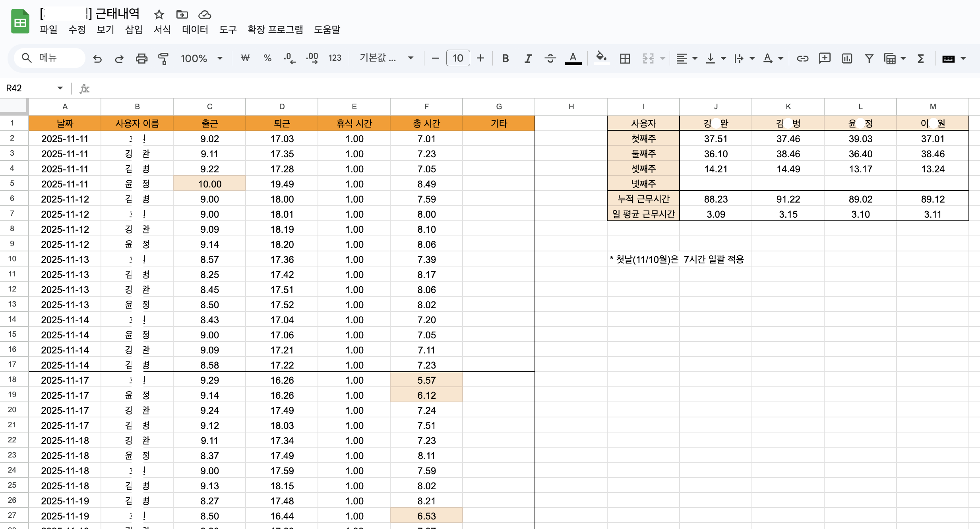This screenshot has width=980, height=529.
Task: Toggle italic formatting
Action: point(528,59)
